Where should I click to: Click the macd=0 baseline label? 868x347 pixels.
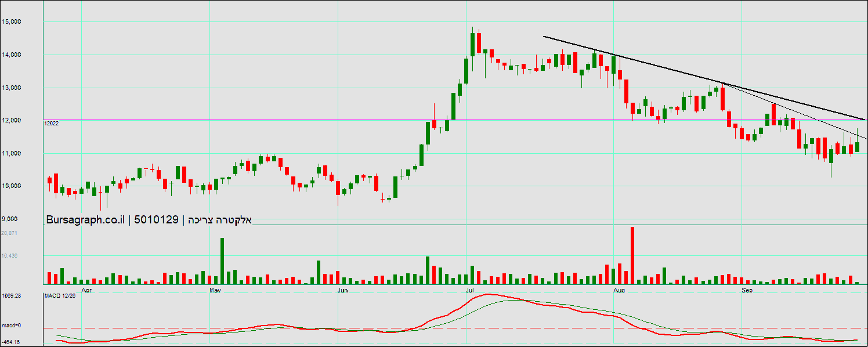[11, 326]
